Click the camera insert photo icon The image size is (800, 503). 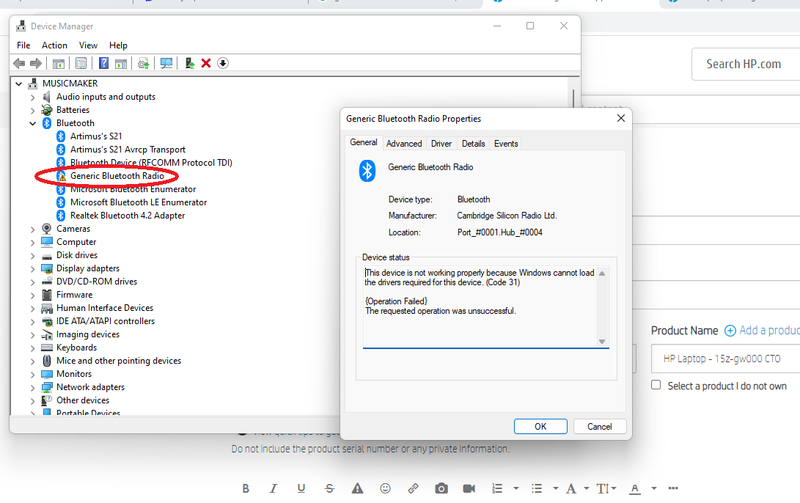(x=441, y=489)
